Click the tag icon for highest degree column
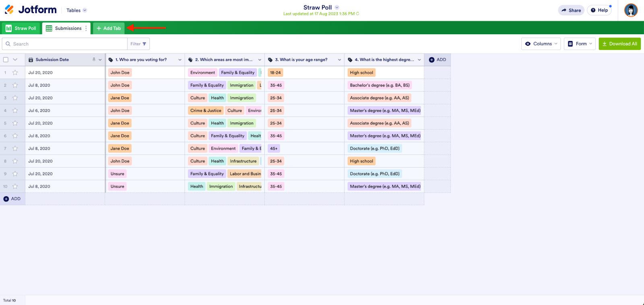The width and height of the screenshot is (644, 305). (x=350, y=60)
